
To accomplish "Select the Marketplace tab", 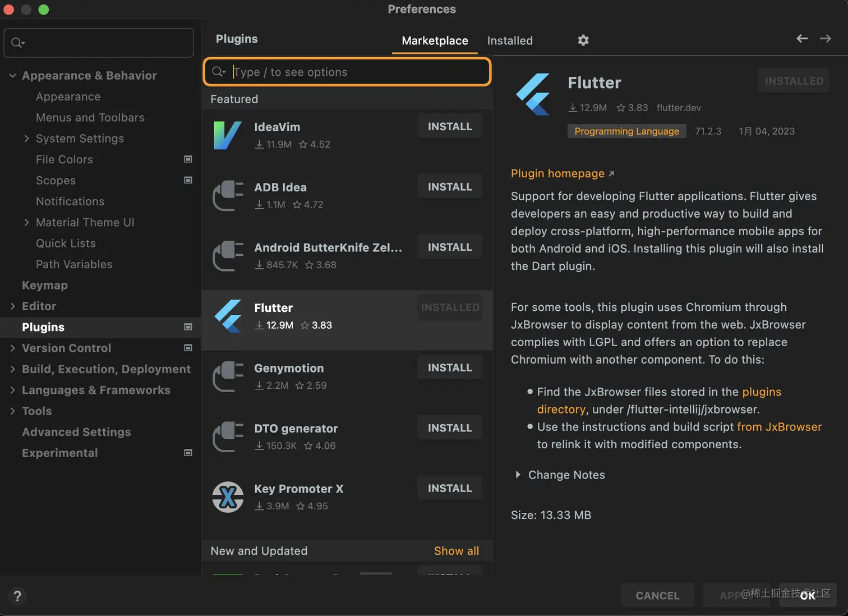I will tap(435, 40).
